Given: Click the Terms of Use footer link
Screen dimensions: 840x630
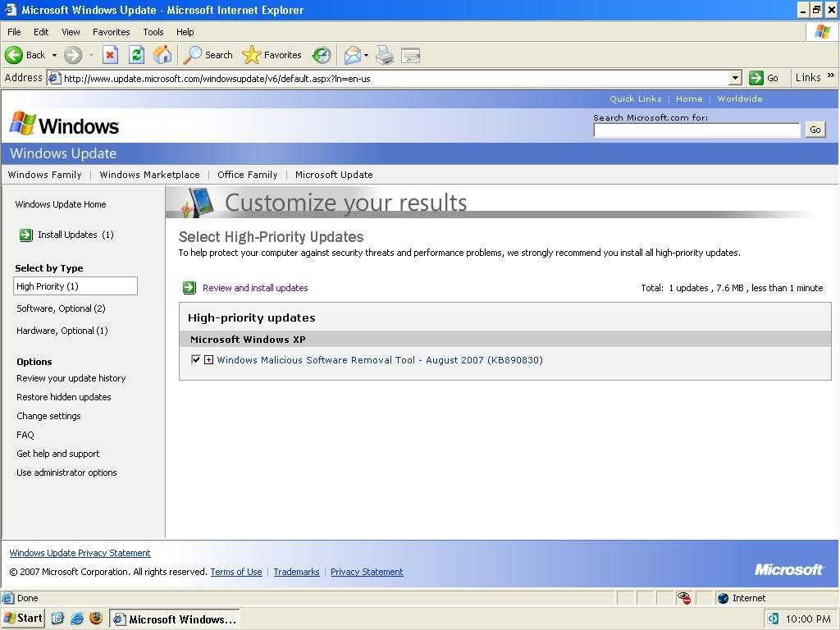Looking at the screenshot, I should tap(236, 572).
